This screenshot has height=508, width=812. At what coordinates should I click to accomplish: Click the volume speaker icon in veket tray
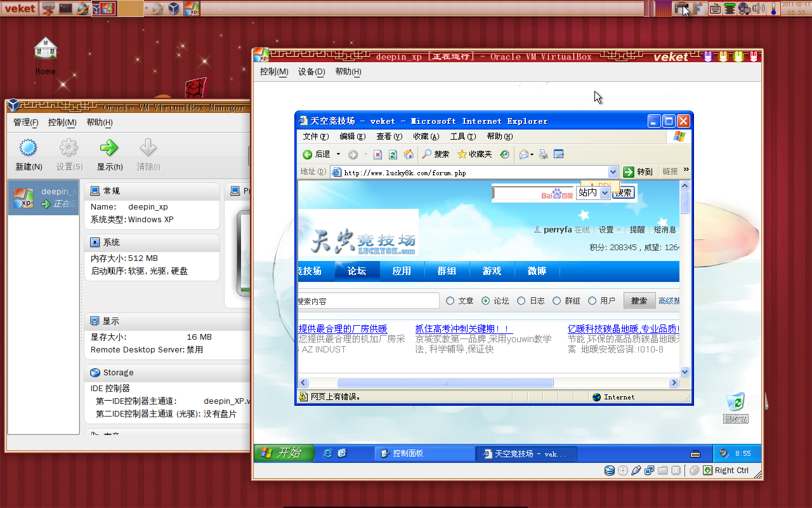(x=760, y=9)
